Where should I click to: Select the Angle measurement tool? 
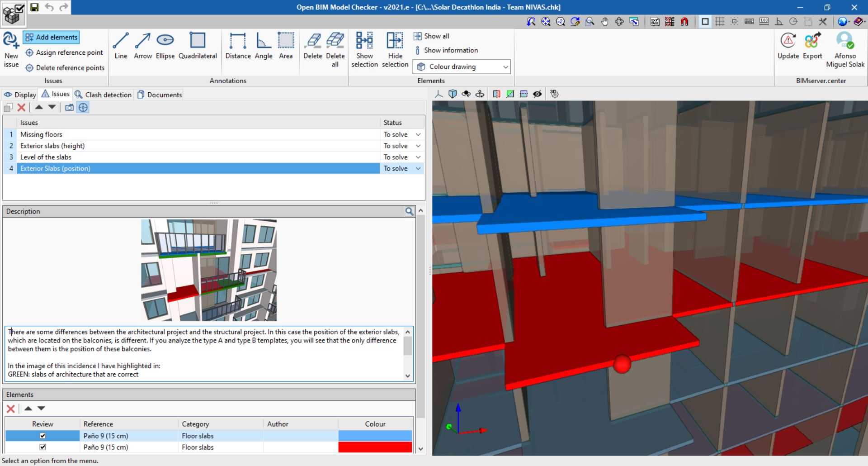[x=264, y=45]
